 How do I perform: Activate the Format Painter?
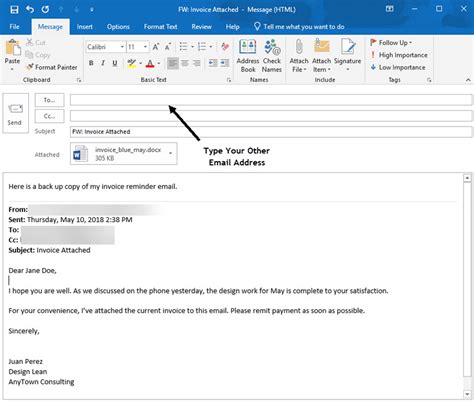[x=51, y=67]
